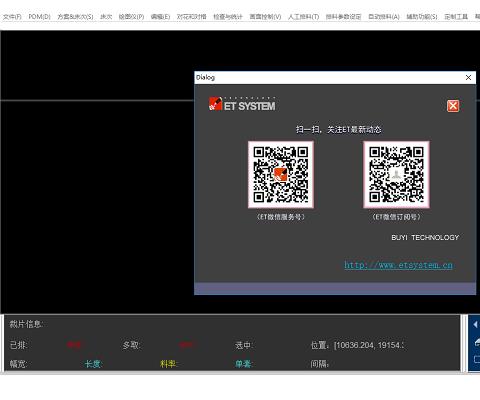Open the 绘图仪(P) menu

[131, 17]
